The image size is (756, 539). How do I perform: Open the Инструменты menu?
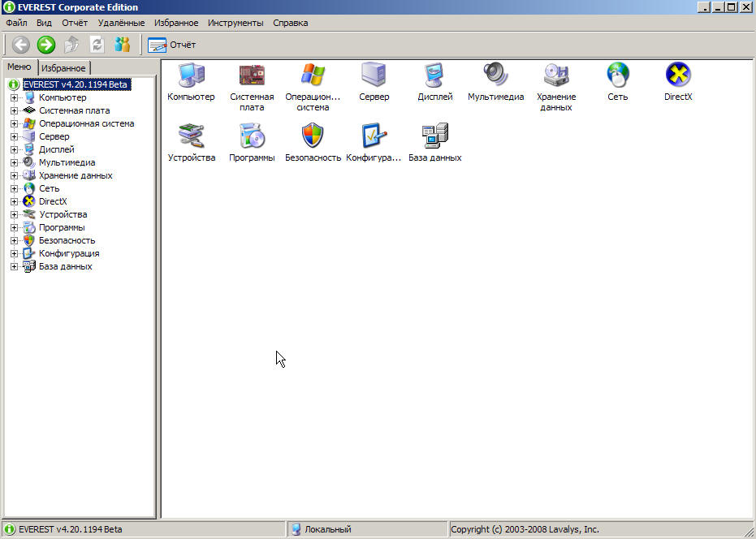(x=235, y=23)
